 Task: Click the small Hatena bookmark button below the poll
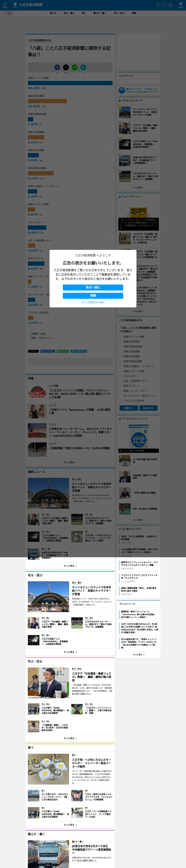[x=79, y=351]
